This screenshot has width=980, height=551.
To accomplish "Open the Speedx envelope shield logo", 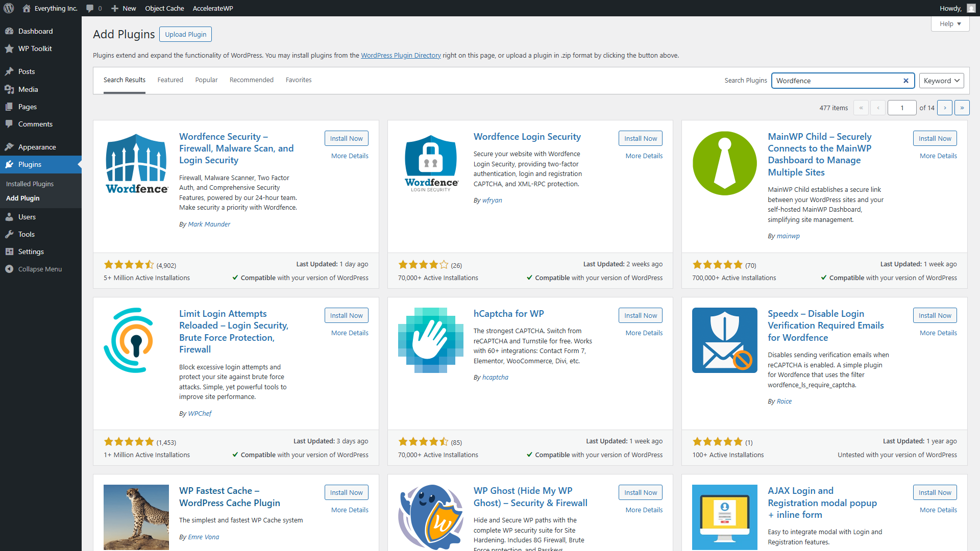I will point(725,340).
